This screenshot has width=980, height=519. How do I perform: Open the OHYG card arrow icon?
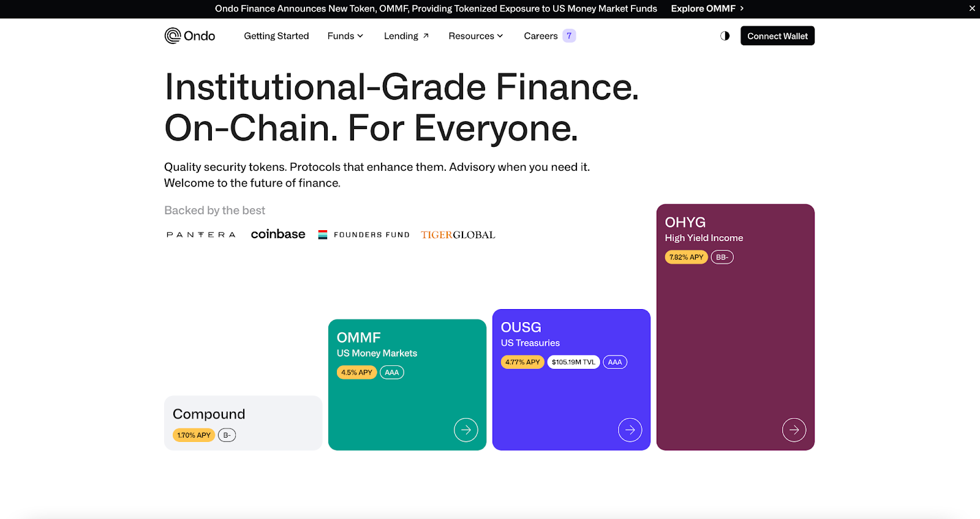[x=794, y=430]
